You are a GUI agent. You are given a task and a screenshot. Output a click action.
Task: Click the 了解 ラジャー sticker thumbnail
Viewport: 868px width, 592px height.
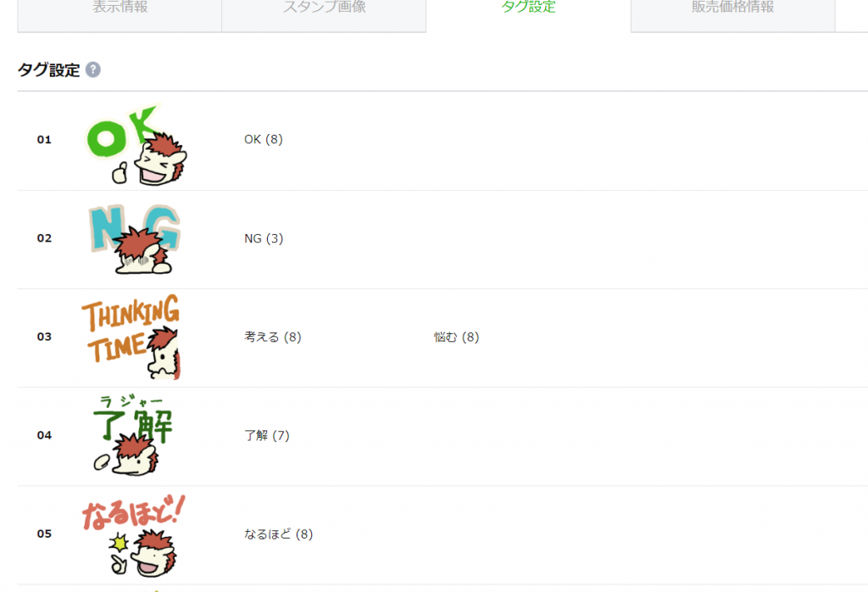(x=133, y=435)
